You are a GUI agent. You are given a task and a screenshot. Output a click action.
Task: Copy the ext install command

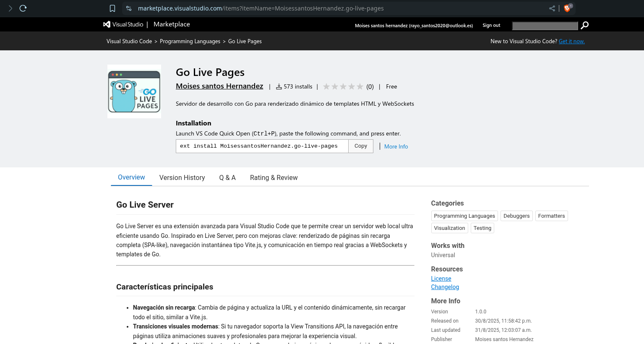(361, 146)
